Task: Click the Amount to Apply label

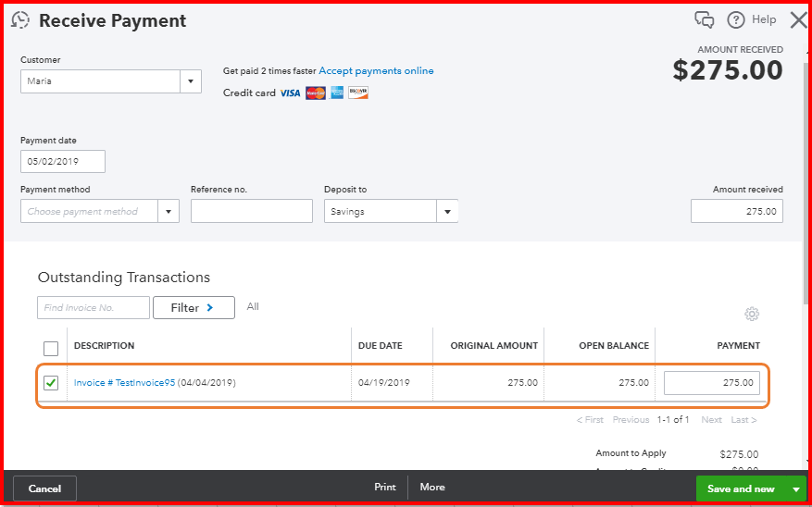Action: [631, 453]
